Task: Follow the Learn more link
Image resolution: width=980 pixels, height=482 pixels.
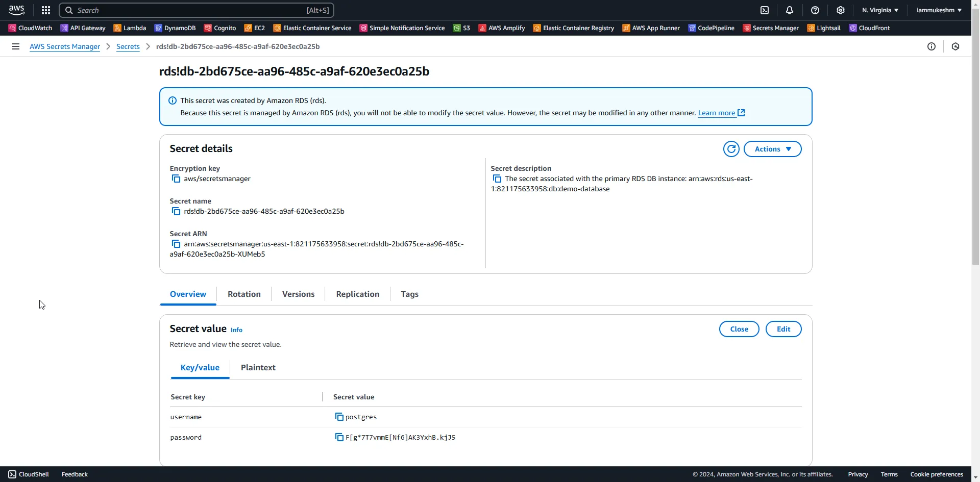Action: click(716, 113)
